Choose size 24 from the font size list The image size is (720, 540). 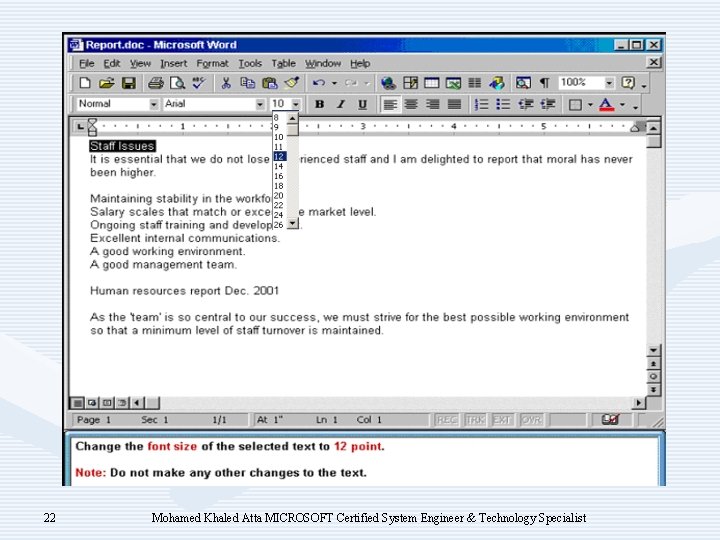click(x=280, y=215)
